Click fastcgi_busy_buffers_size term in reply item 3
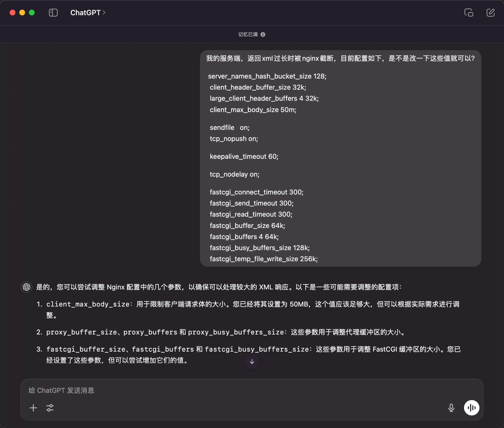504x428 pixels. (x=257, y=349)
